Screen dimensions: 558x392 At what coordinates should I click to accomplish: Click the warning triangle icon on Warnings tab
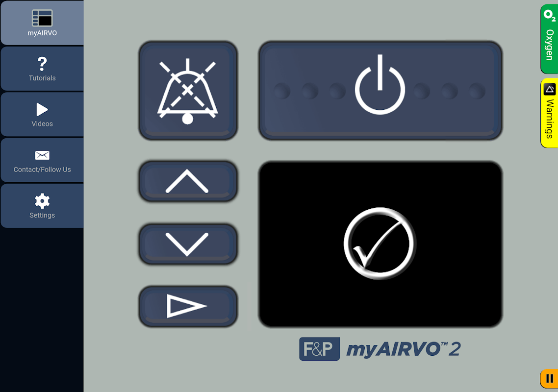coord(550,89)
